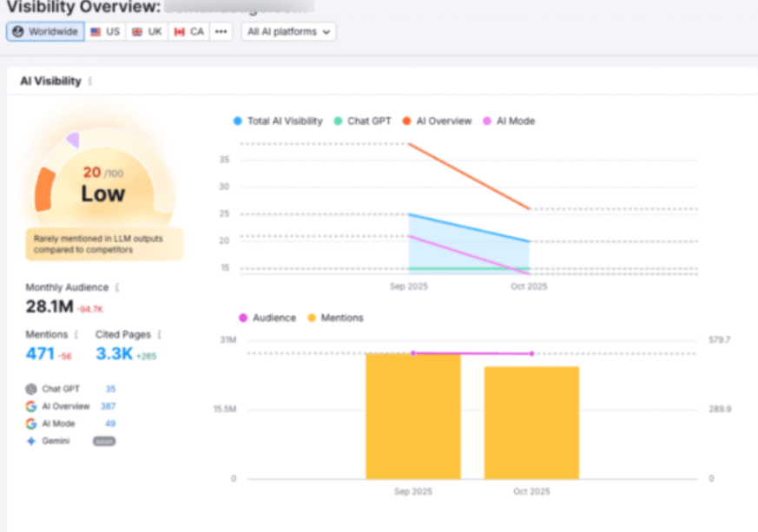This screenshot has height=532, width=758.
Task: Click the Canada flag icon
Action: (180, 32)
